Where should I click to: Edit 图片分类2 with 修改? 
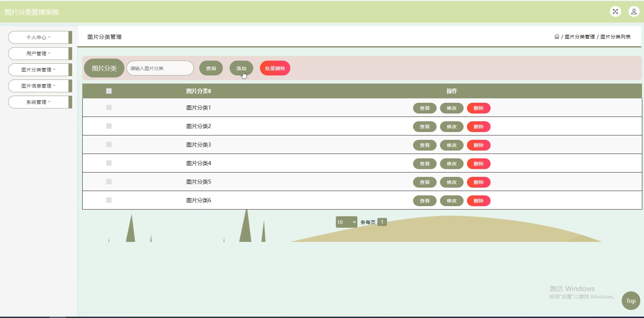[452, 127]
